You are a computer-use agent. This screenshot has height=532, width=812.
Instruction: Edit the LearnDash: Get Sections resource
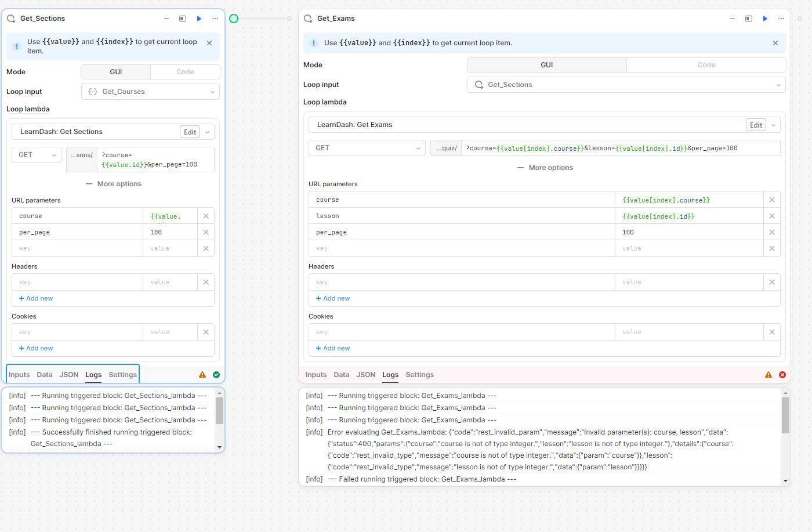(x=190, y=132)
